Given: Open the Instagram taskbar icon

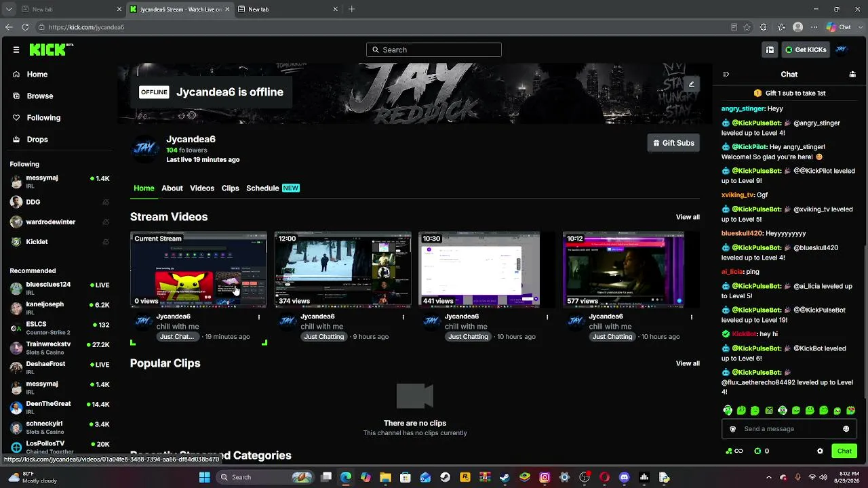Looking at the screenshot, I should pos(545,477).
